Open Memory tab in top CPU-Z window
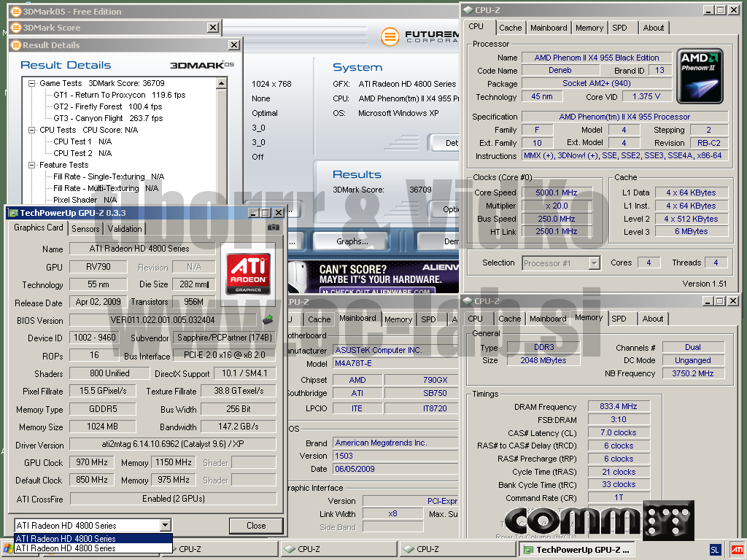 589,28
